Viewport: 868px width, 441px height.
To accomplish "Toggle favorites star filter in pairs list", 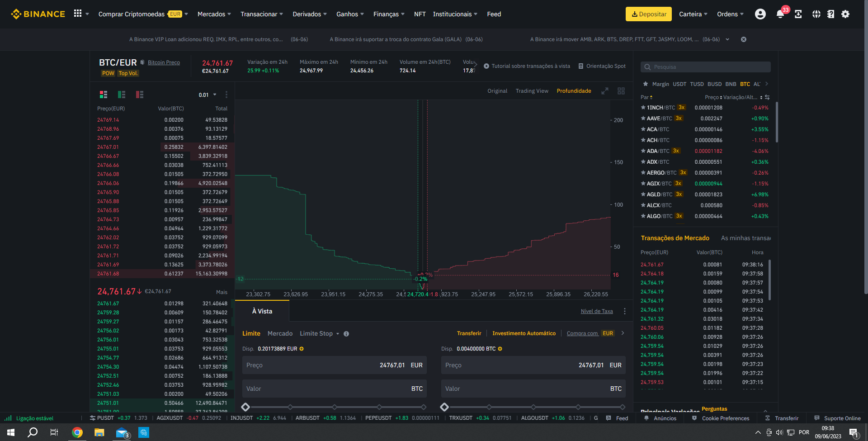I will point(646,84).
